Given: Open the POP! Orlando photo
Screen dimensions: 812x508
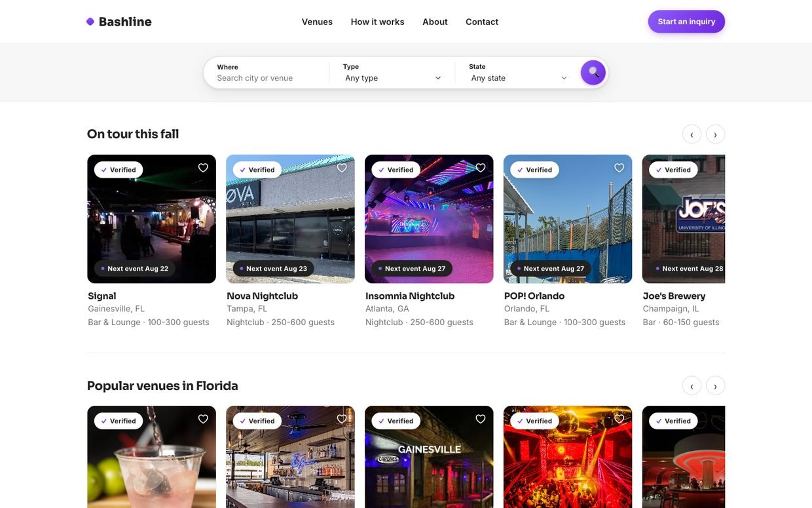Looking at the screenshot, I should (x=568, y=219).
